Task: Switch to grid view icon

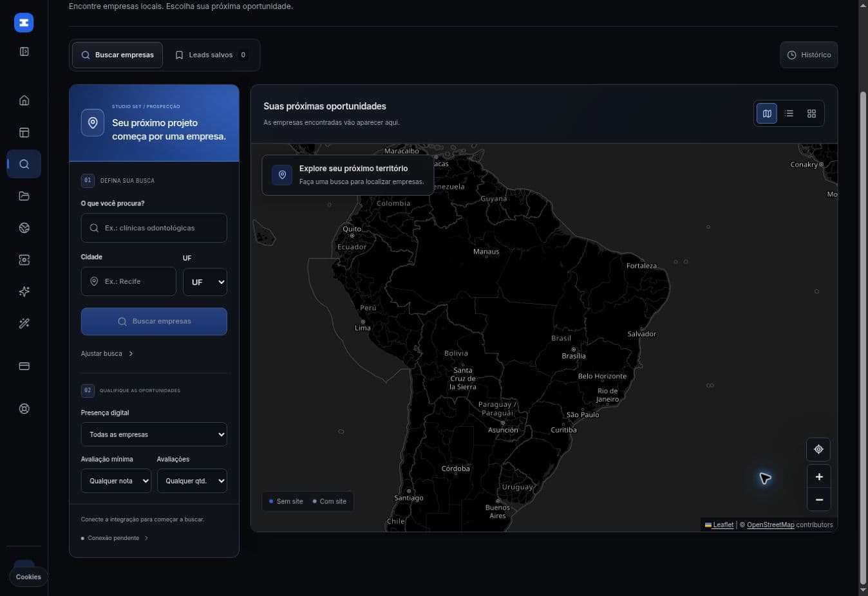Action: (811, 113)
